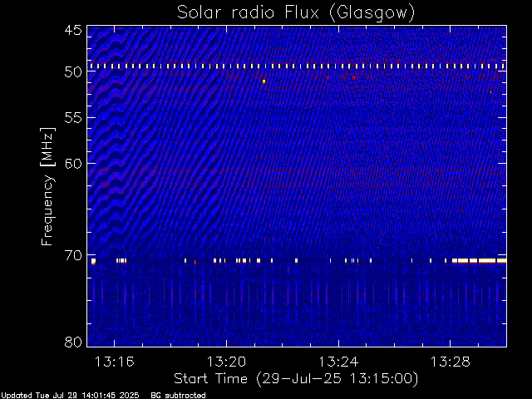Click the 50 frequency tick label
532x399 pixels.
click(x=73, y=71)
